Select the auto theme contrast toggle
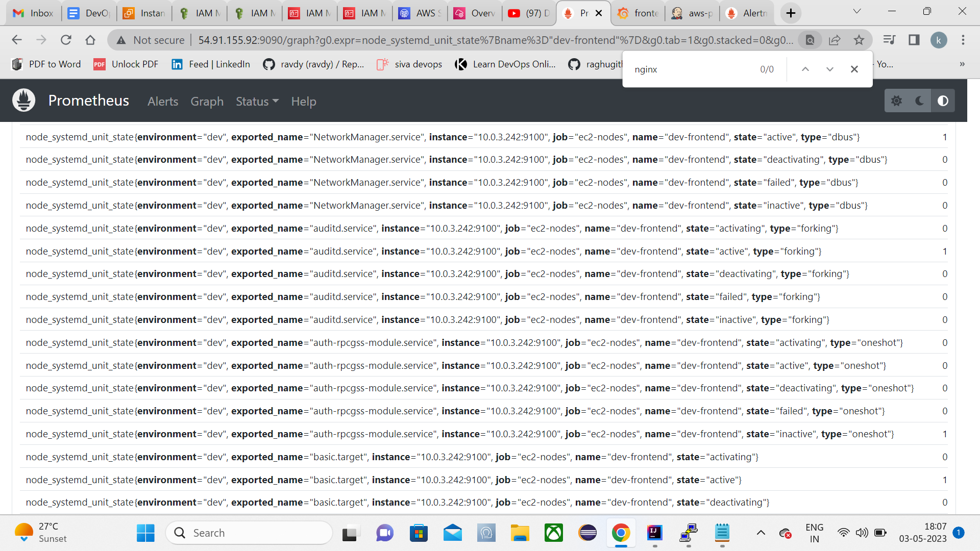The height and width of the screenshot is (551, 980). tap(942, 101)
